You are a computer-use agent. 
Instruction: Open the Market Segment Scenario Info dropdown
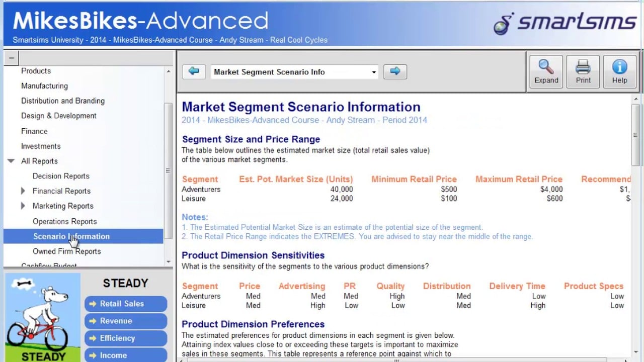[373, 72]
